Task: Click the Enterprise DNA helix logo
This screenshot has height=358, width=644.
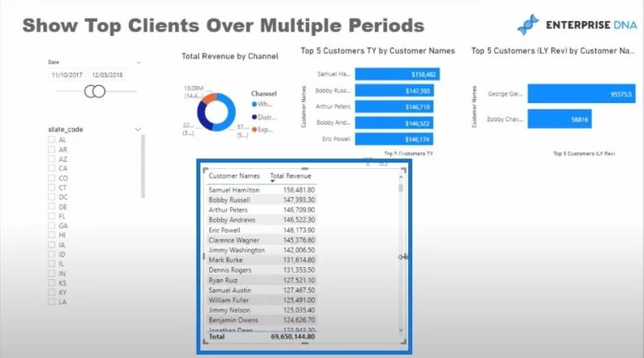Action: pos(528,25)
